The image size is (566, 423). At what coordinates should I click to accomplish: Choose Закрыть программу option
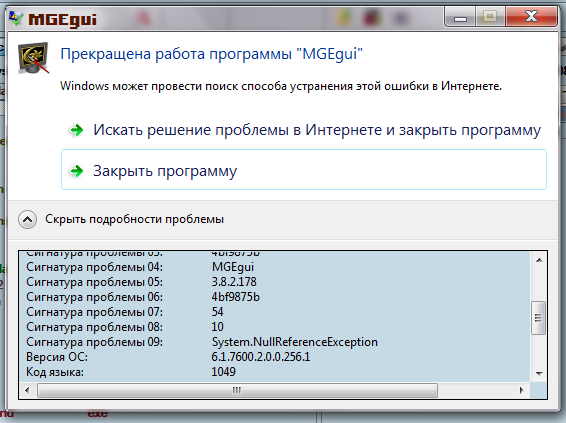click(304, 170)
